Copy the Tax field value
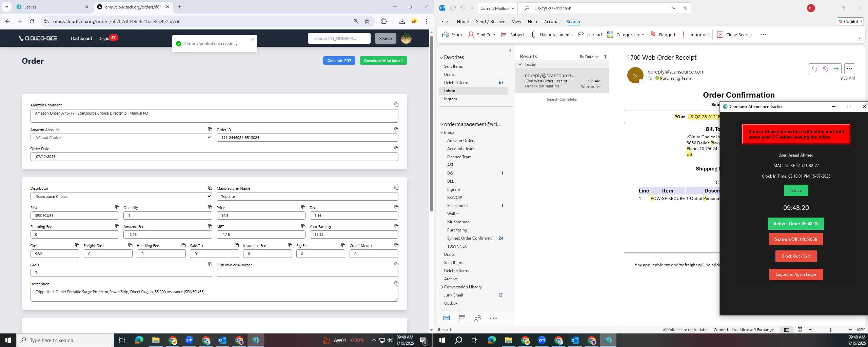The image size is (868, 347). (x=396, y=207)
